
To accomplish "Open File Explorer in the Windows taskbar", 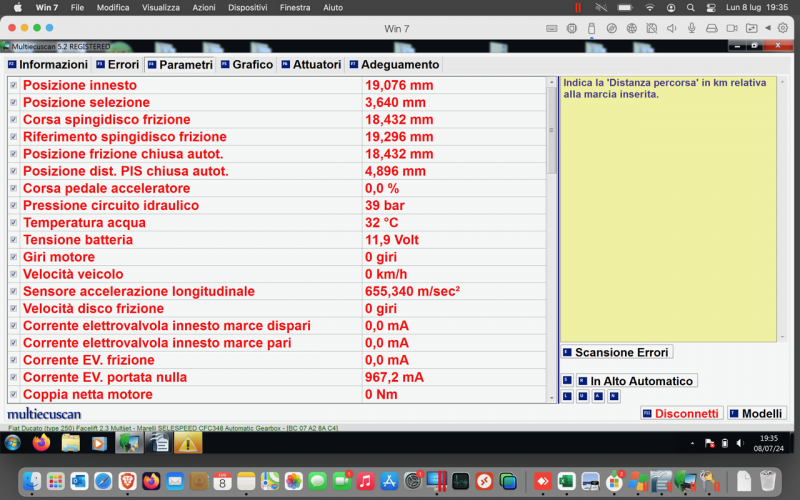I will pyautogui.click(x=70, y=442).
